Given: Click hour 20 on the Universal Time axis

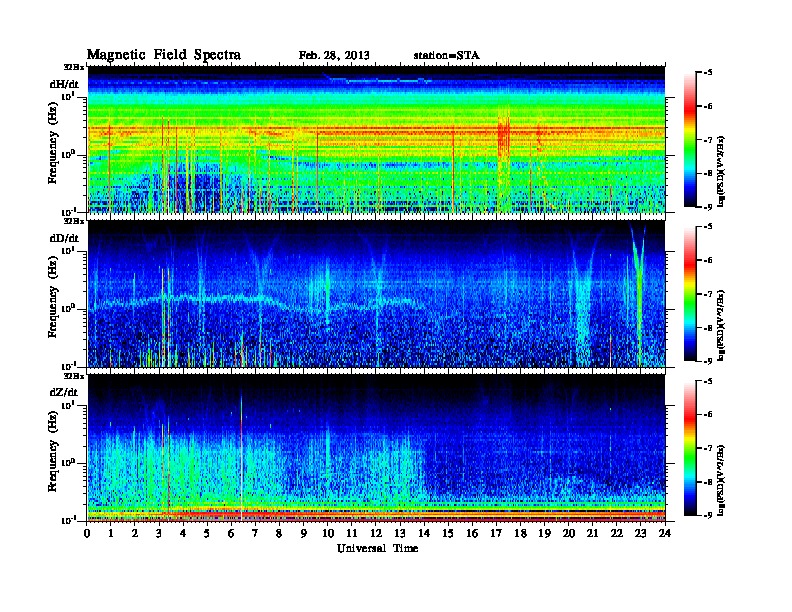Looking at the screenshot, I should point(568,534).
